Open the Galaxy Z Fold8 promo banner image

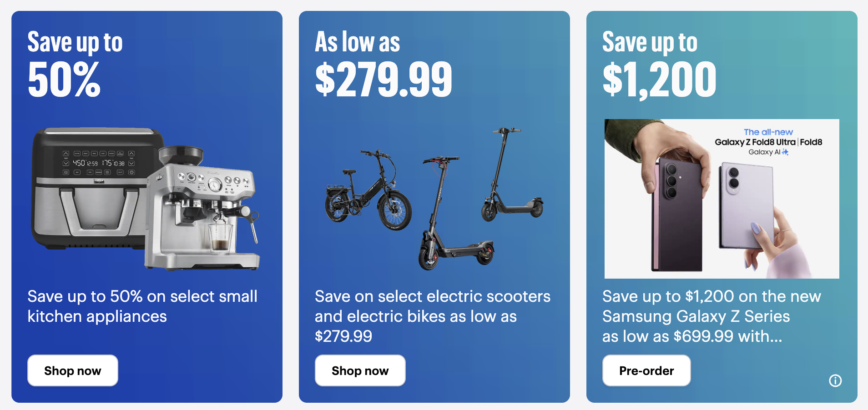[722, 199]
